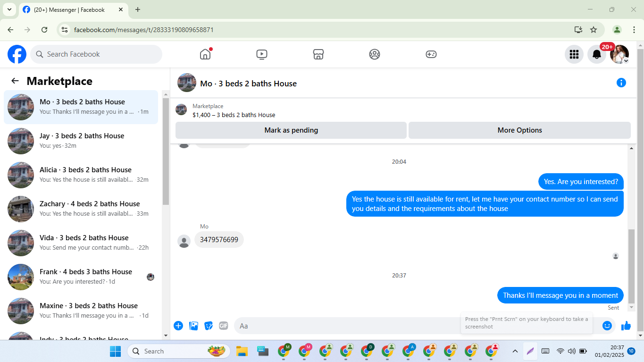View site information icon in address bar
Image resolution: width=644 pixels, height=362 pixels.
click(x=65, y=30)
